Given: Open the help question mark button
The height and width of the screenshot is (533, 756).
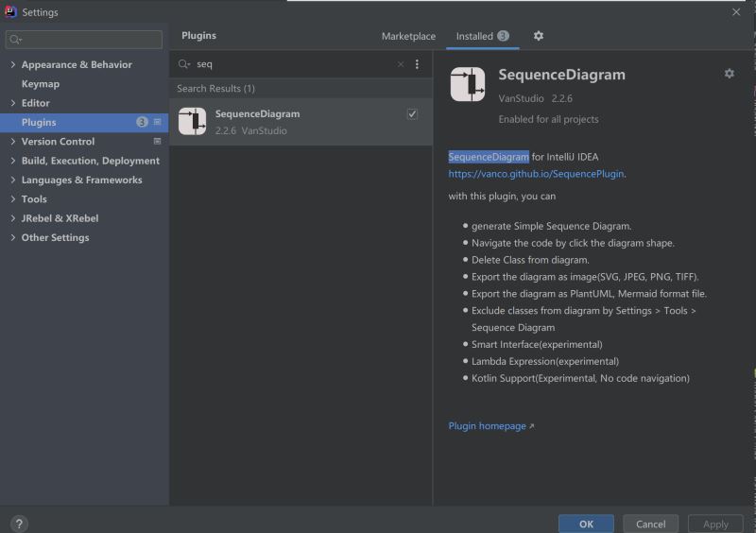Looking at the screenshot, I should click(x=19, y=524).
